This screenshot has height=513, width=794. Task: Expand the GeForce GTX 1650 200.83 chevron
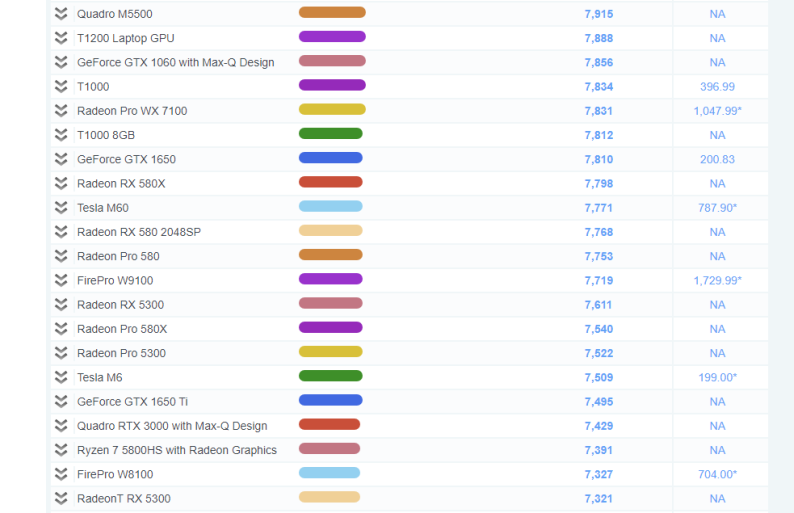click(x=61, y=159)
